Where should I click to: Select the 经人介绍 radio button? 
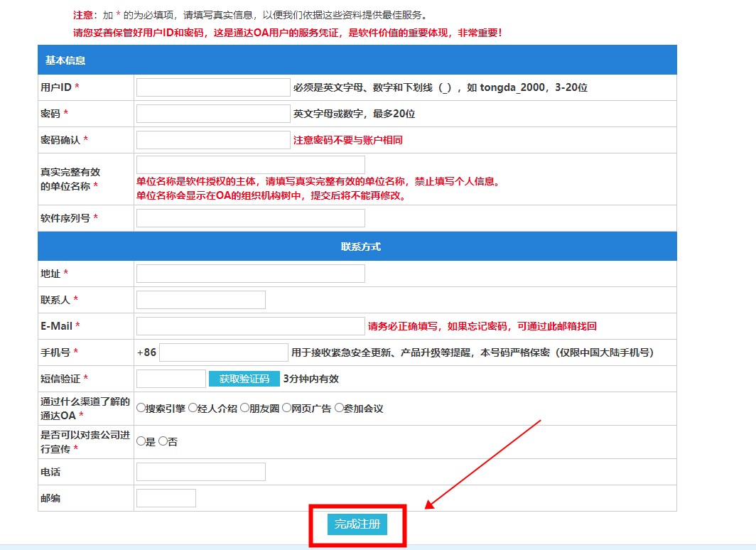pyautogui.click(x=193, y=408)
